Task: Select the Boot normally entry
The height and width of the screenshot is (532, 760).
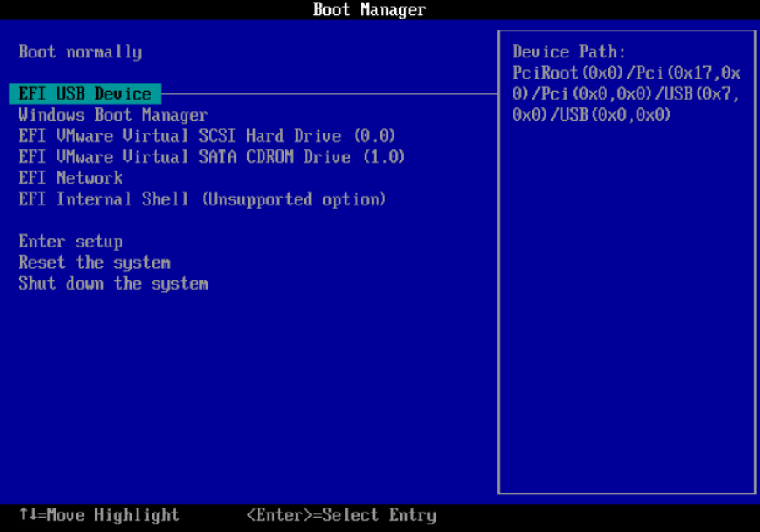Action: 80,52
